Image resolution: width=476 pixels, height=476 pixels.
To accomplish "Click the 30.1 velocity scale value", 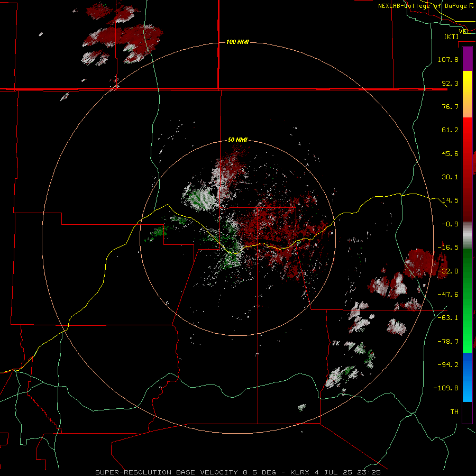I will point(450,177).
